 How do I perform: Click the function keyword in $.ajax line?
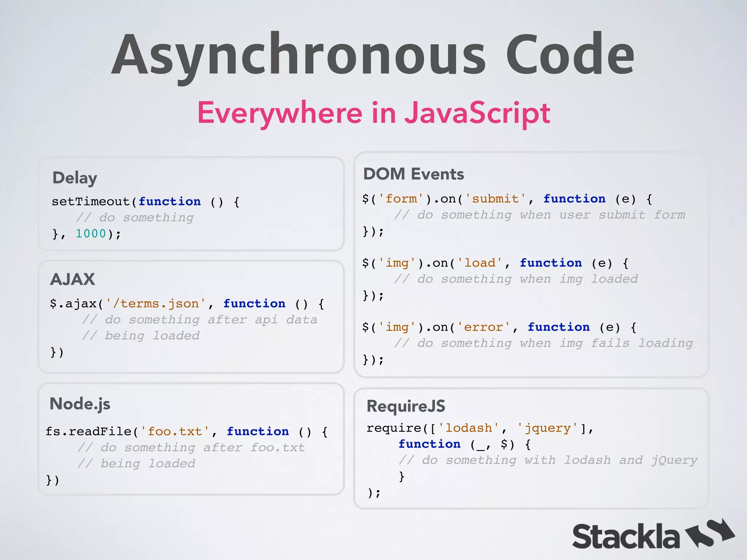click(x=254, y=304)
